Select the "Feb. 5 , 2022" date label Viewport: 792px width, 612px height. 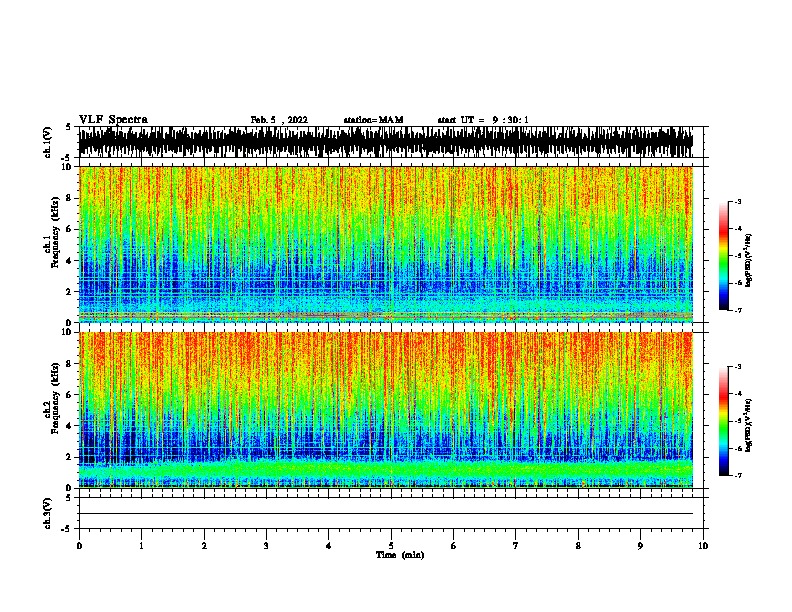tap(279, 120)
